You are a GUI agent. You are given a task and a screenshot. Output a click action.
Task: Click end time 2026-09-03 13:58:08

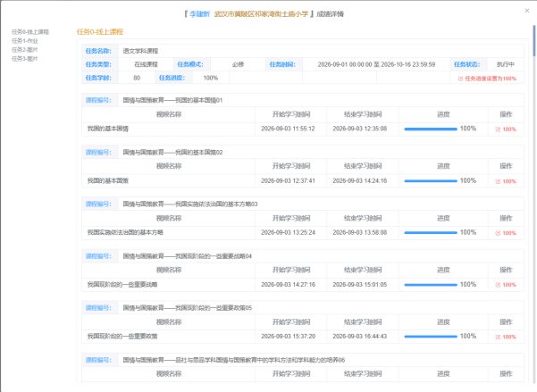tap(360, 232)
